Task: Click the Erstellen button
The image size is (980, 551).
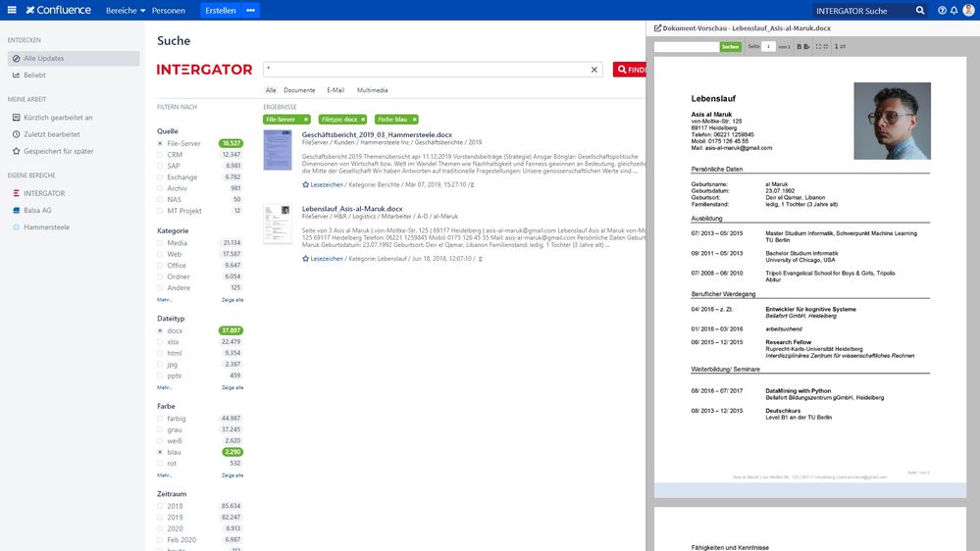Action: 221,11
